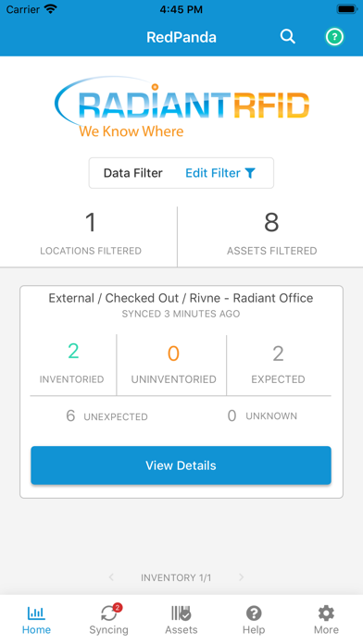The image size is (363, 644).
Task: Switch to the Syncing tab label
Action: (x=109, y=630)
